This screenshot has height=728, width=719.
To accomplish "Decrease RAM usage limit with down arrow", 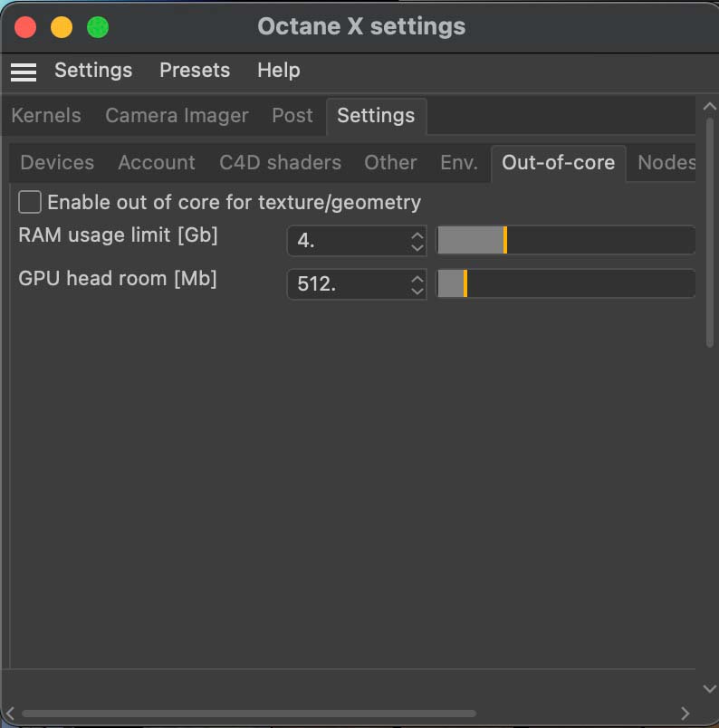I will 417,247.
